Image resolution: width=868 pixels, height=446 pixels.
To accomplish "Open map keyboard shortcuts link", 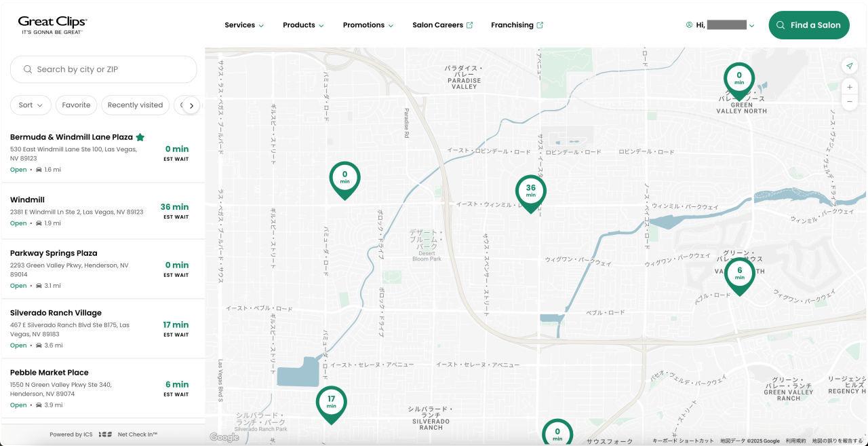I will pos(683,441).
